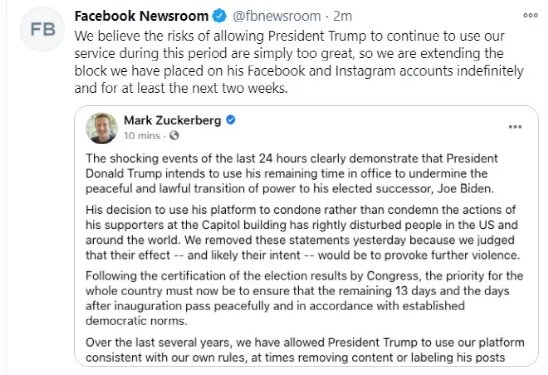The height and width of the screenshot is (375, 548).
Task: Click Facebook Newsroom's verified badge
Action: point(219,16)
